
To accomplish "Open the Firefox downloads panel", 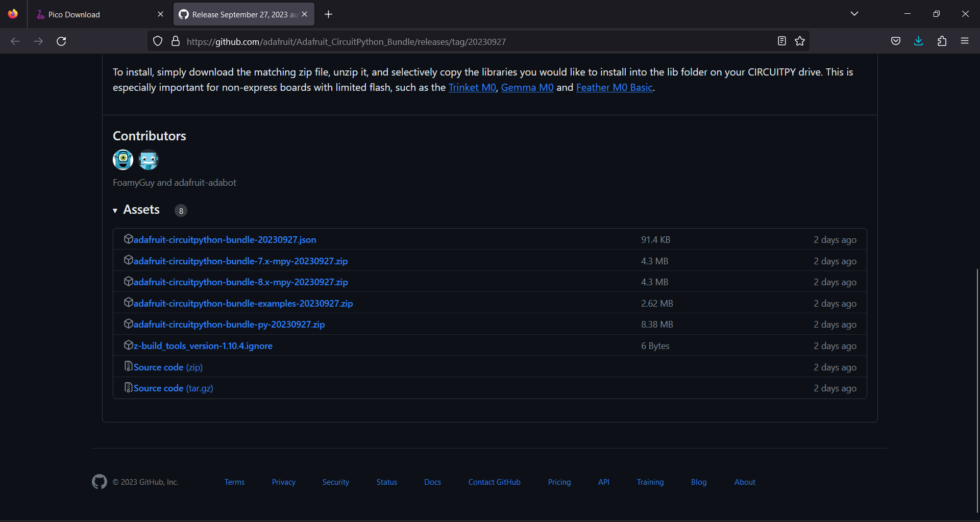I will tap(918, 41).
